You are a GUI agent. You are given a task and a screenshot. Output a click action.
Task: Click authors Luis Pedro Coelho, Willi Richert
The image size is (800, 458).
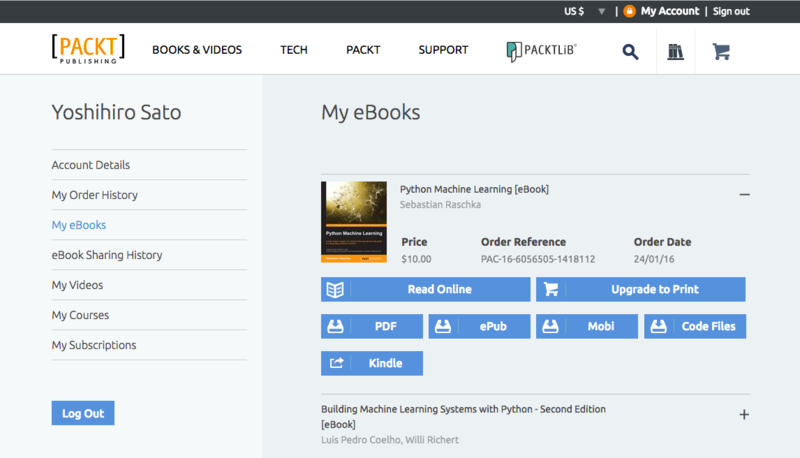pos(390,440)
